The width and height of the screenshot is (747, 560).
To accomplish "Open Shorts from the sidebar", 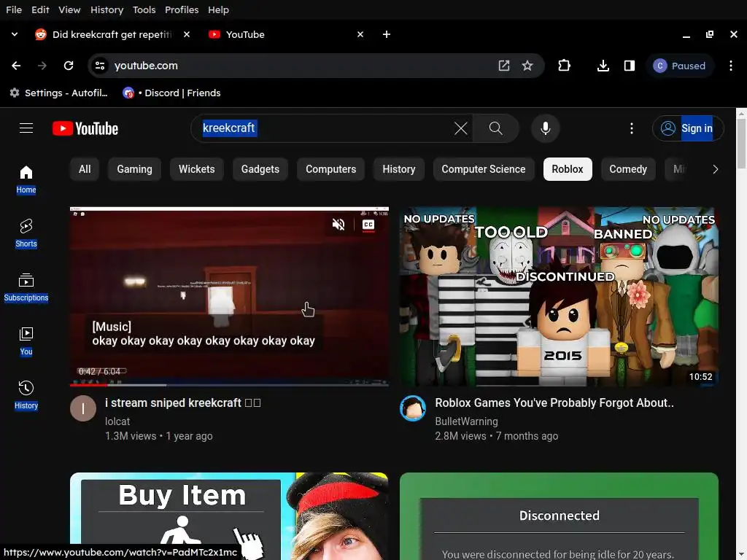I will point(26,233).
